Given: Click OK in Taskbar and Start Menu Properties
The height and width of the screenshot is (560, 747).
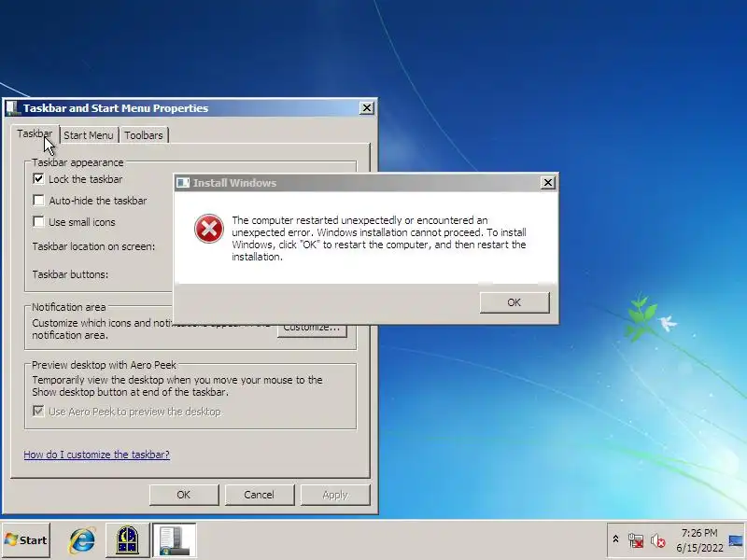Looking at the screenshot, I should point(184,495).
